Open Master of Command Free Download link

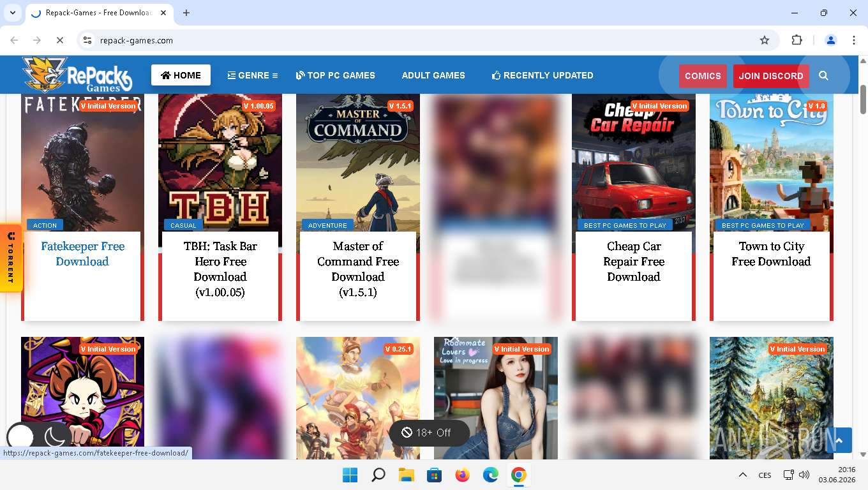tap(358, 269)
